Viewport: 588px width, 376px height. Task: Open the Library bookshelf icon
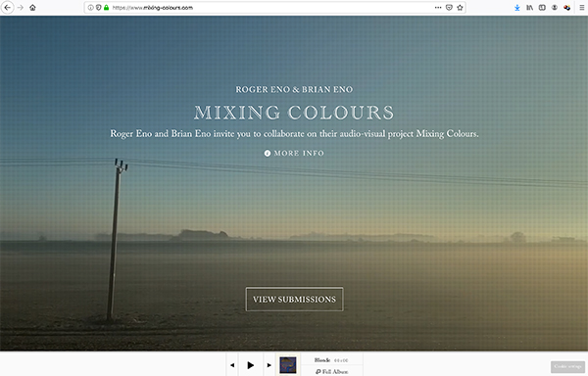pyautogui.click(x=529, y=8)
